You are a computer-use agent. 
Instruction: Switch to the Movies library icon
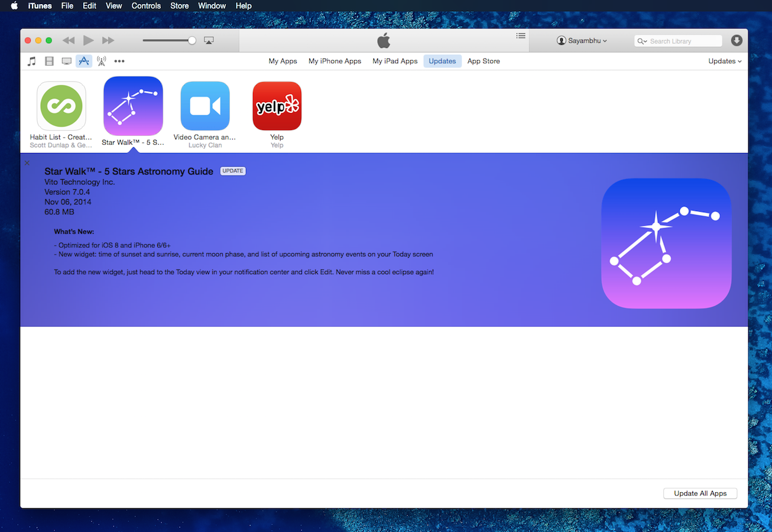point(49,61)
